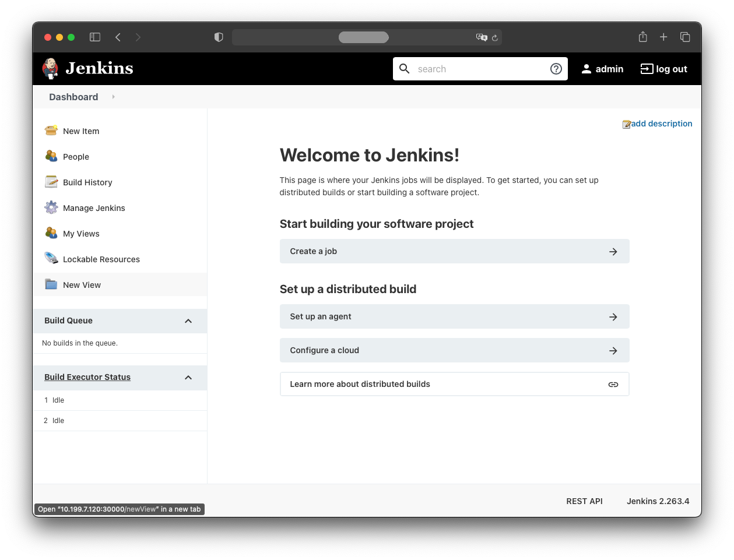
Task: Open the New Item creation page
Action: tap(80, 131)
